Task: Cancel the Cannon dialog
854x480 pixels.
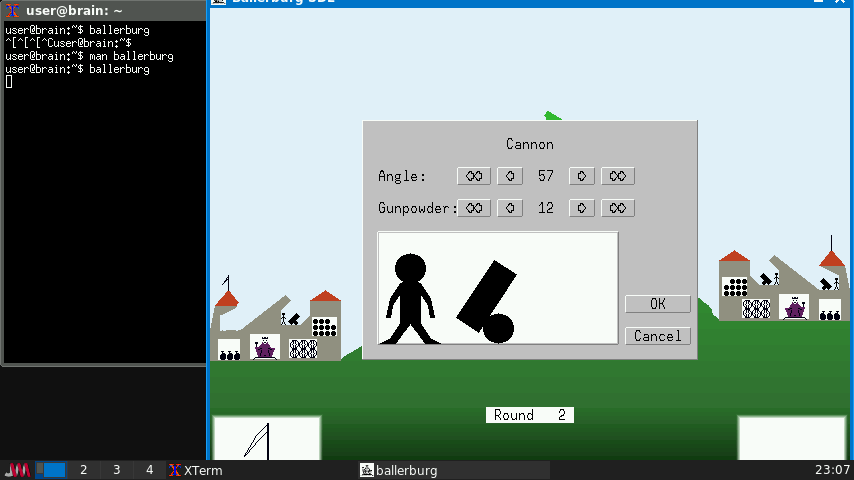Action: pos(657,336)
